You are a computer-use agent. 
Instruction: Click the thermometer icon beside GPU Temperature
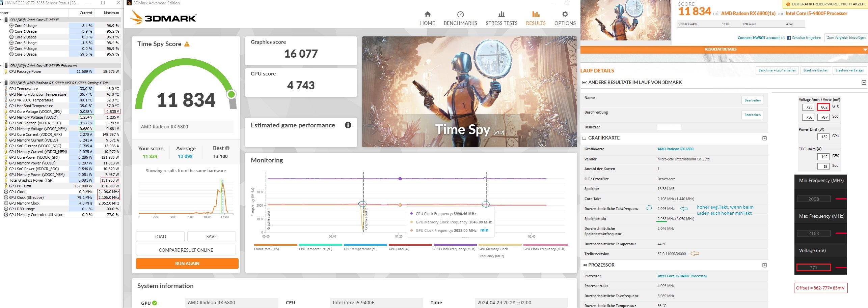click(6, 89)
